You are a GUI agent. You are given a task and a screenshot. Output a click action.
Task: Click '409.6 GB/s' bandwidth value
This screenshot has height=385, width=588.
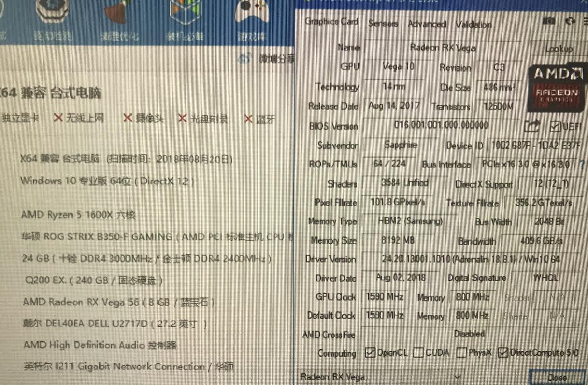coord(541,241)
